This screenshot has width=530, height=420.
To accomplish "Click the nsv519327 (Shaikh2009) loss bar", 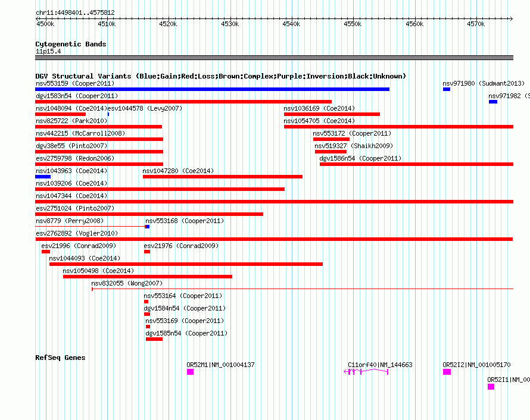I will 331,152.
